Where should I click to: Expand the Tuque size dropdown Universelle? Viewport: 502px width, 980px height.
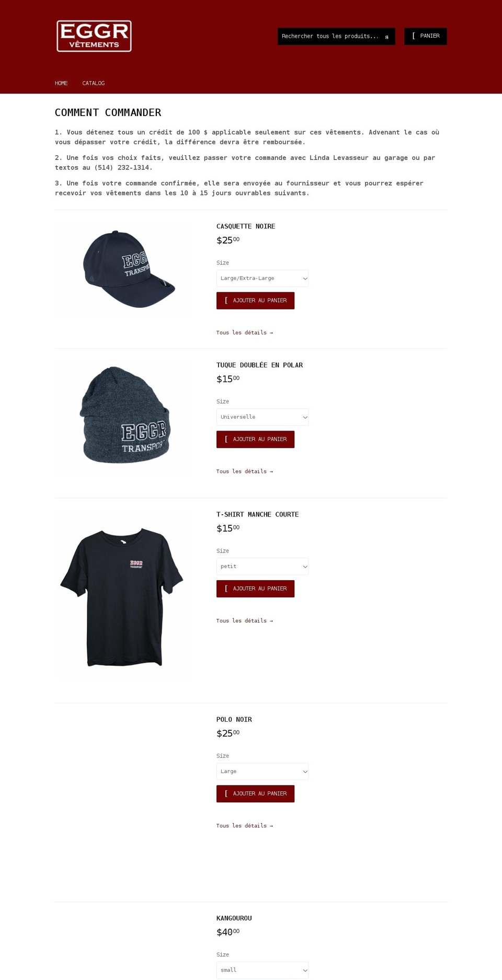[x=263, y=417]
